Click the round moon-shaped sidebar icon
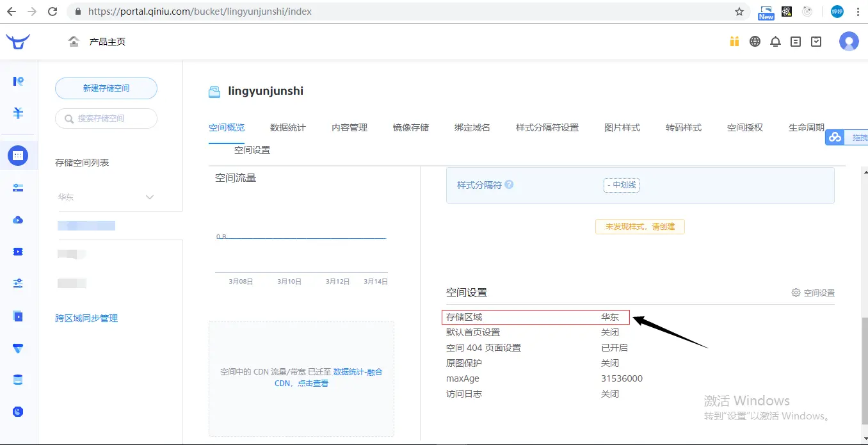The height and width of the screenshot is (445, 868). (18, 412)
